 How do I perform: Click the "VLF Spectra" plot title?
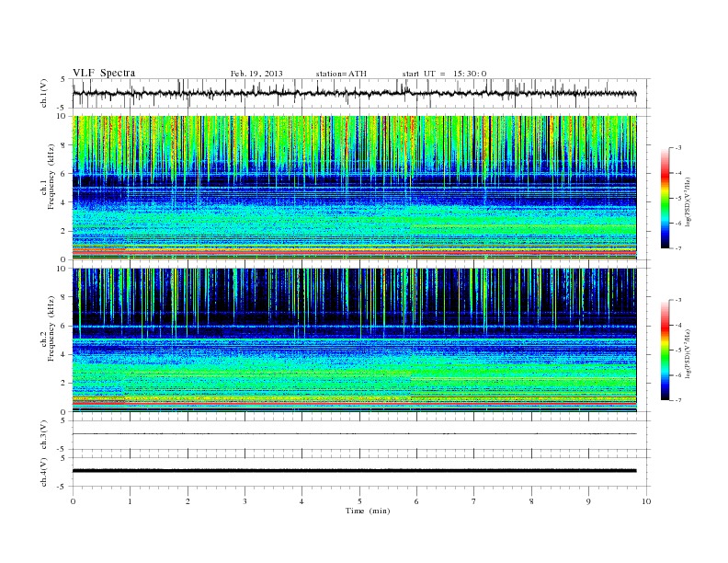click(104, 73)
